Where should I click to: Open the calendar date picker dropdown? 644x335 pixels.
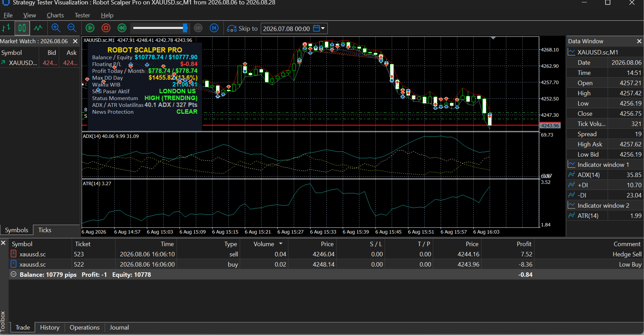(319, 28)
